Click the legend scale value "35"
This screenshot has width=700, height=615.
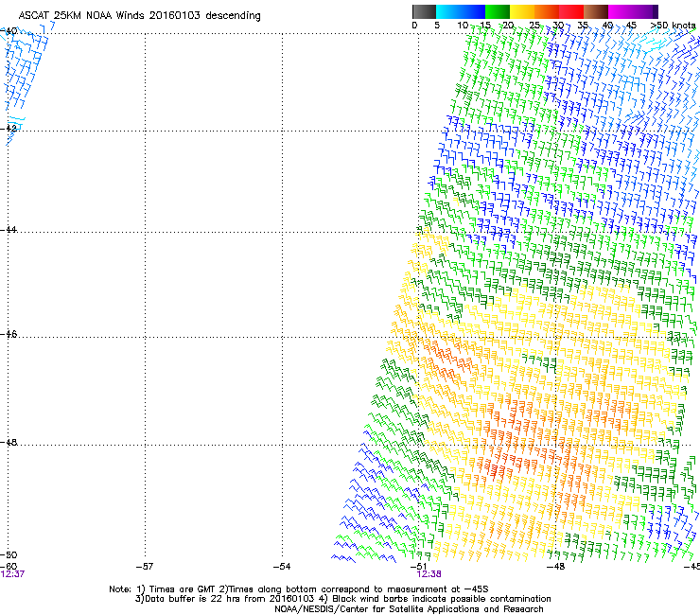583,26
